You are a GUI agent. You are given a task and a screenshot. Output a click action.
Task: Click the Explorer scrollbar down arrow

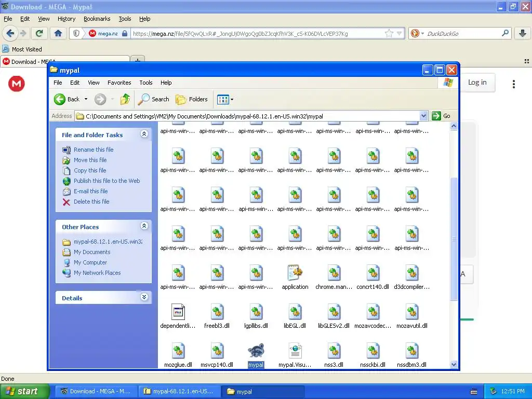pyautogui.click(x=454, y=364)
